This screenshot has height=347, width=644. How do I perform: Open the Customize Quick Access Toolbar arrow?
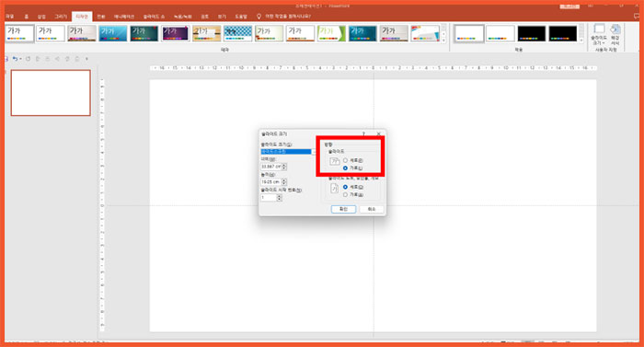pyautogui.click(x=86, y=59)
